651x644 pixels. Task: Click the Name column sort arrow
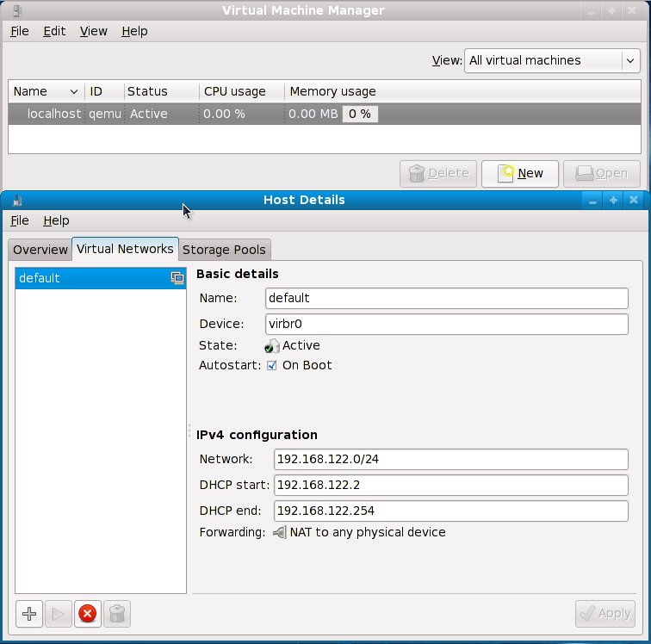[73, 91]
